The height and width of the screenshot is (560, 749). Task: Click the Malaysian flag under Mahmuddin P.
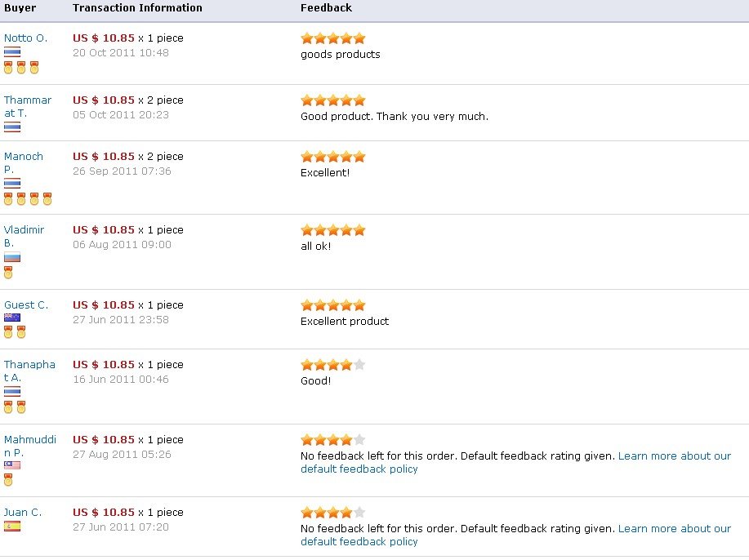[x=12, y=465]
